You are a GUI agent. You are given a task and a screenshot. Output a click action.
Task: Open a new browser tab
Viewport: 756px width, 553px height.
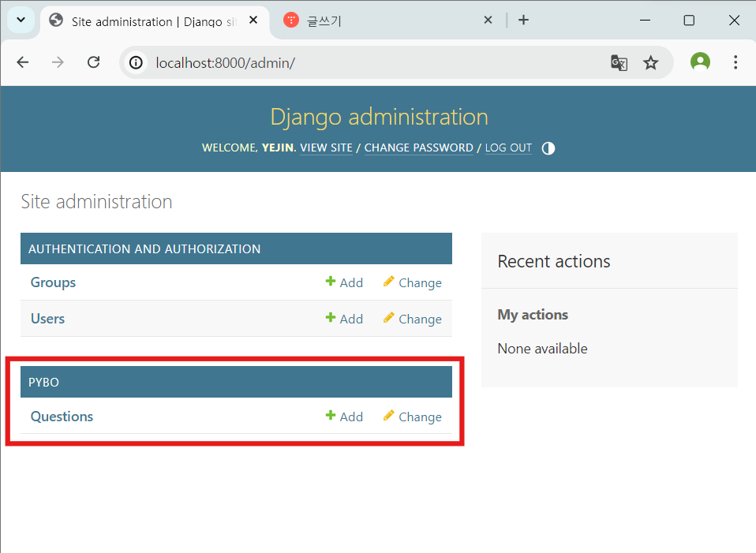524,21
